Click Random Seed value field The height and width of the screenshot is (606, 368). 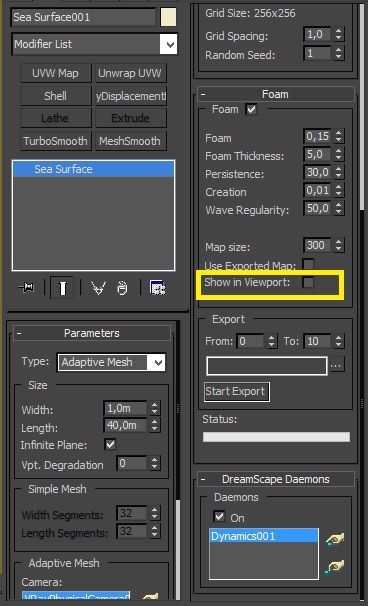(317, 54)
